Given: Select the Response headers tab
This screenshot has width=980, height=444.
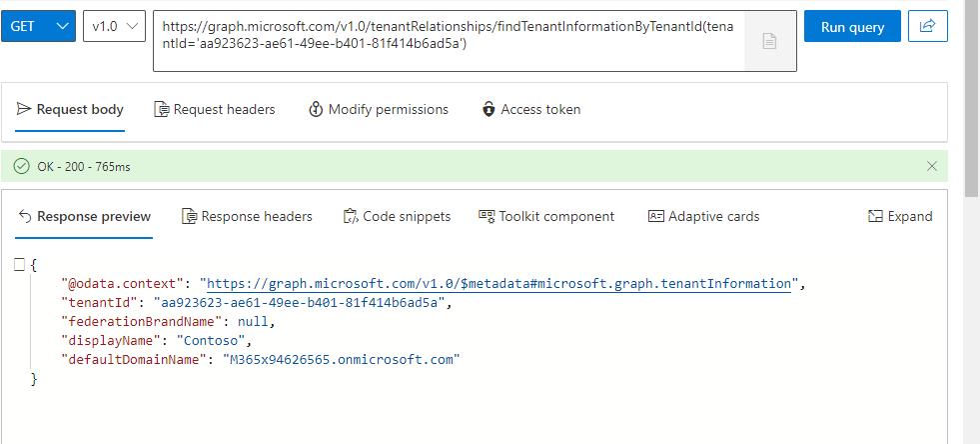Looking at the screenshot, I should point(247,216).
